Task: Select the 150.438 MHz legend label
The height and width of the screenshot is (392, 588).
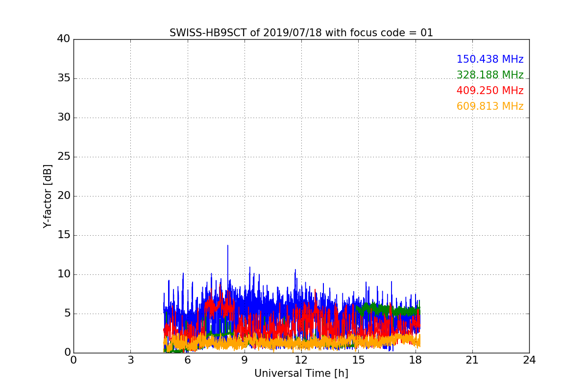Action: (490, 59)
